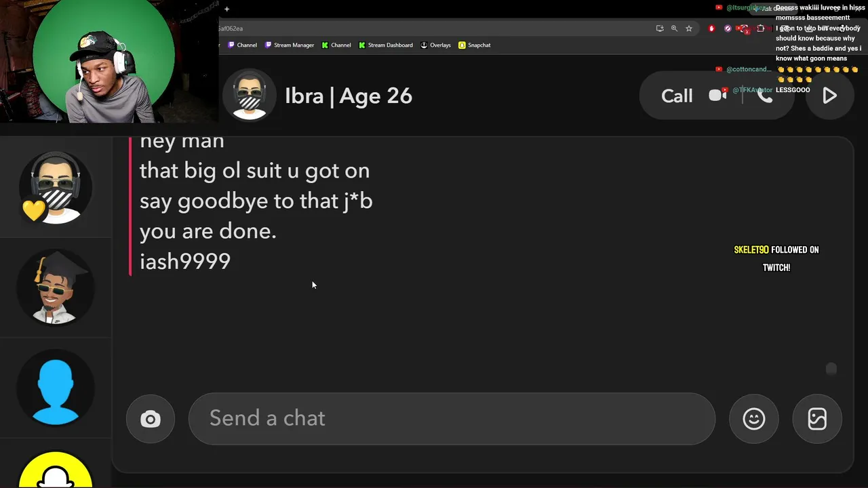Select the Ibra chat with the yellow heart
Screen dimensions: 868x488
point(56,188)
